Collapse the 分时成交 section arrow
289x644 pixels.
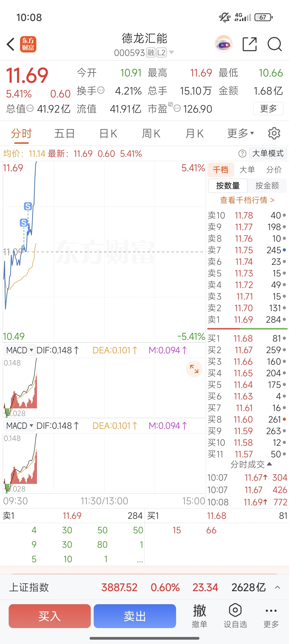pos(269,464)
